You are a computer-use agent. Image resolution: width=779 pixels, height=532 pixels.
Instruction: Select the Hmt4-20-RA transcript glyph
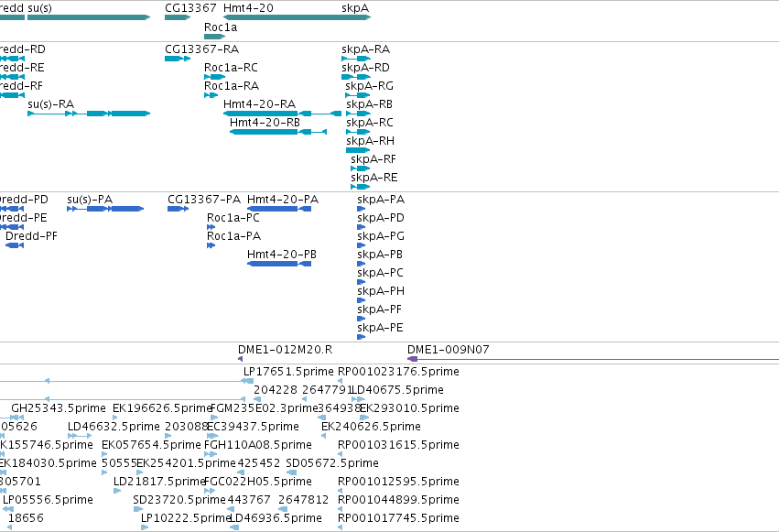point(282,114)
